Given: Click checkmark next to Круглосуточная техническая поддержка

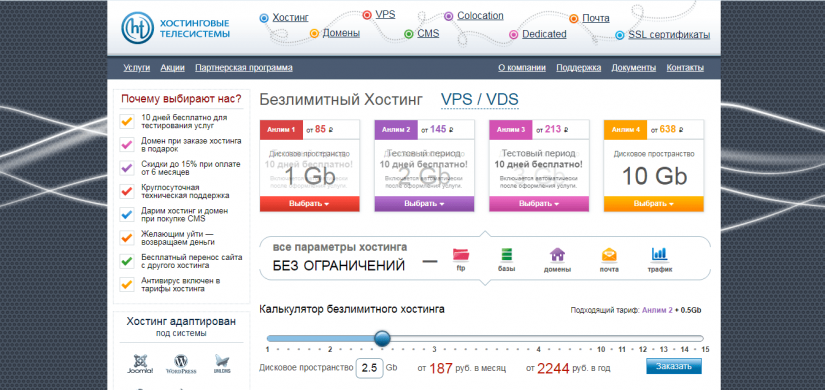Looking at the screenshot, I should pyautogui.click(x=127, y=191).
